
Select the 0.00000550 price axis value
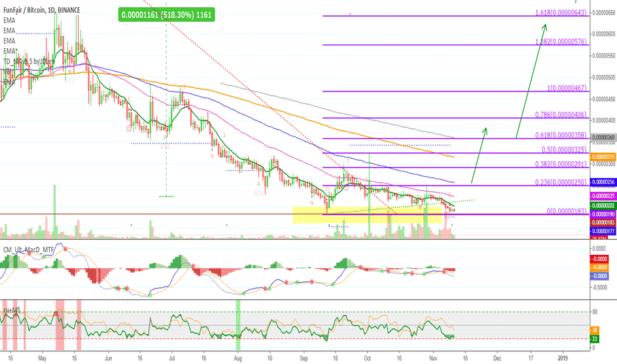[604, 56]
